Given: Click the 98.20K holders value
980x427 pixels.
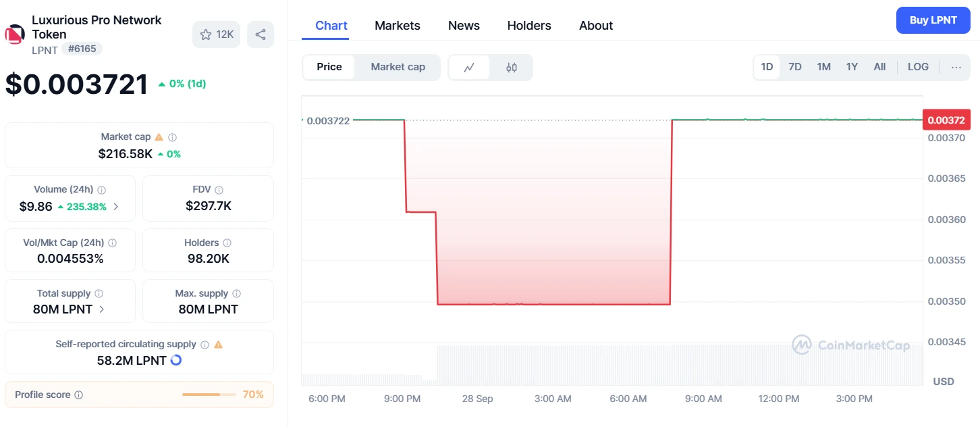Looking at the screenshot, I should (209, 259).
